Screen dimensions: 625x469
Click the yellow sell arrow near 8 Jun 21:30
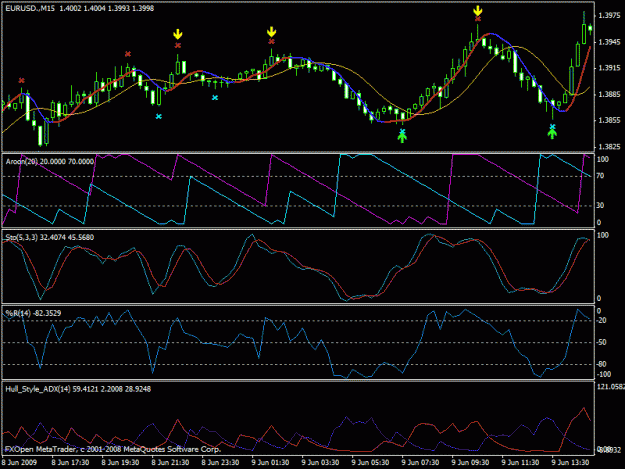pyautogui.click(x=177, y=34)
